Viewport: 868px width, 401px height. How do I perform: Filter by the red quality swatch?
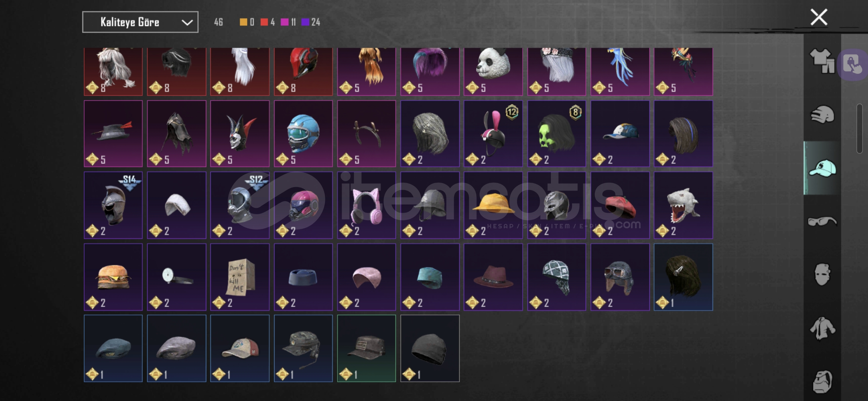click(264, 22)
